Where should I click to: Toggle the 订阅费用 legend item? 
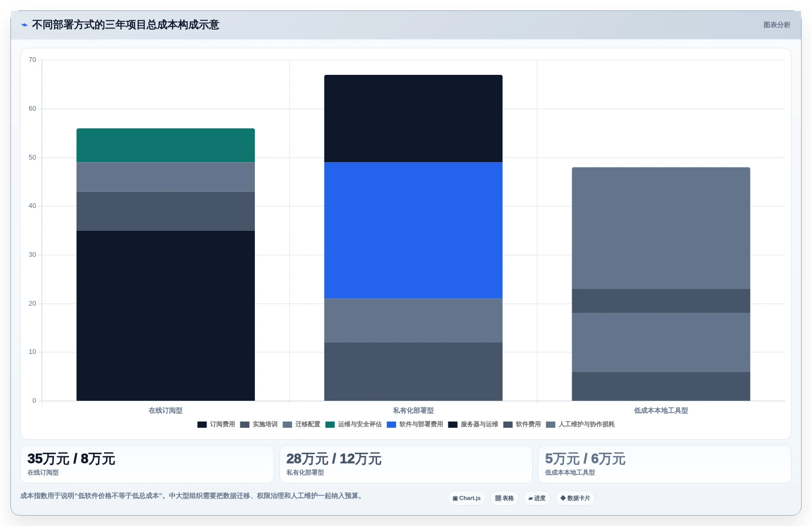click(x=216, y=424)
